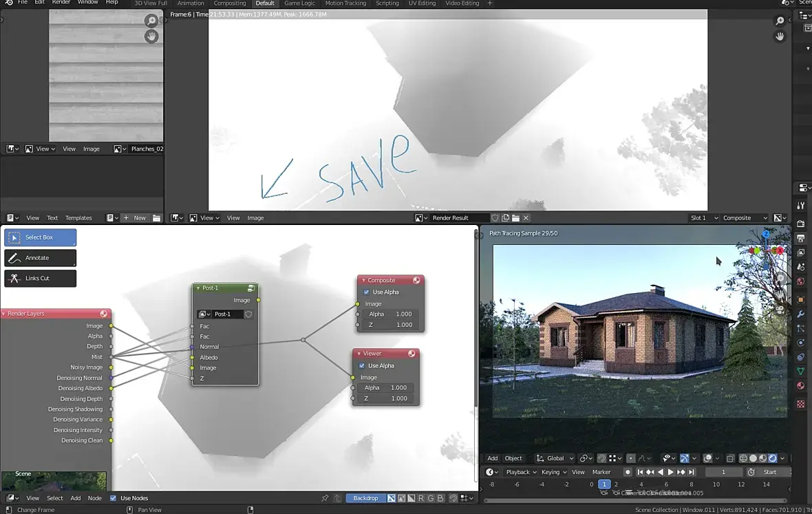Toggle proportional editing in viewport header
This screenshot has width=812, height=514.
click(631, 458)
